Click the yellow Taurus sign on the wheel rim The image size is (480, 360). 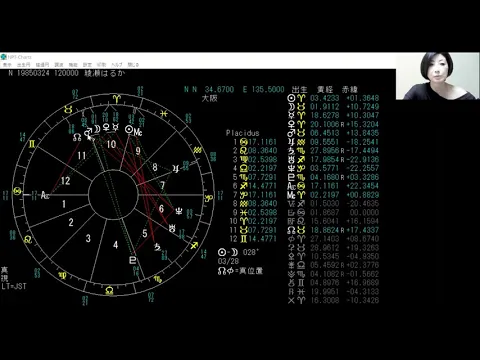click(x=68, y=110)
